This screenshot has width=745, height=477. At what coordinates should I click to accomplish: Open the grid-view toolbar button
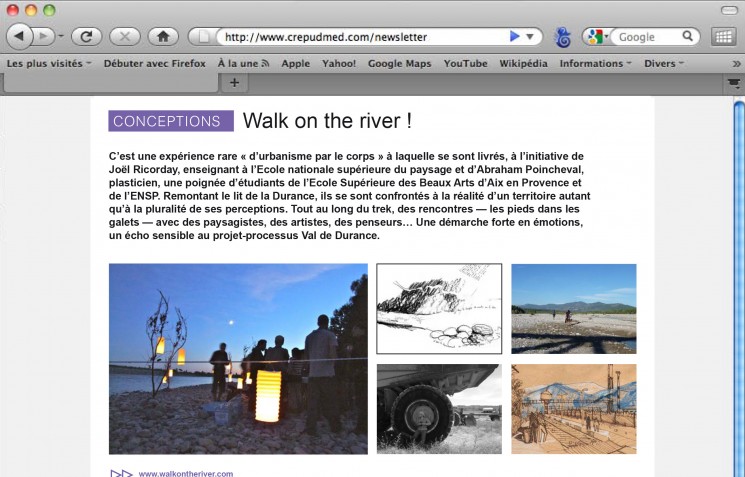723,37
